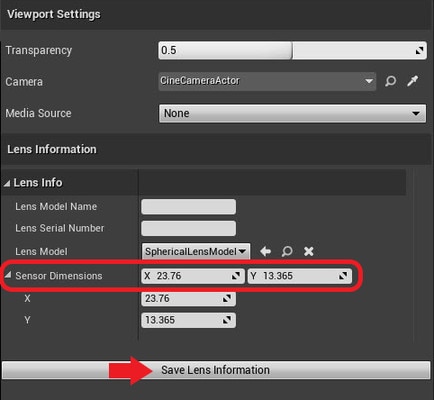This screenshot has height=400, width=434.
Task: Collapse the Lens Info section
Action: point(7,183)
